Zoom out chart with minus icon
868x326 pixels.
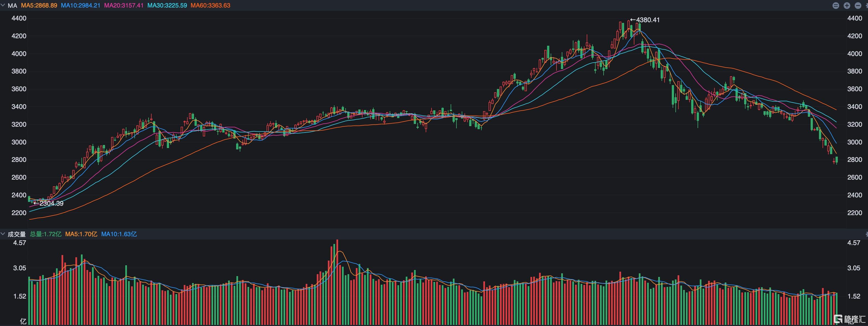click(858, 6)
